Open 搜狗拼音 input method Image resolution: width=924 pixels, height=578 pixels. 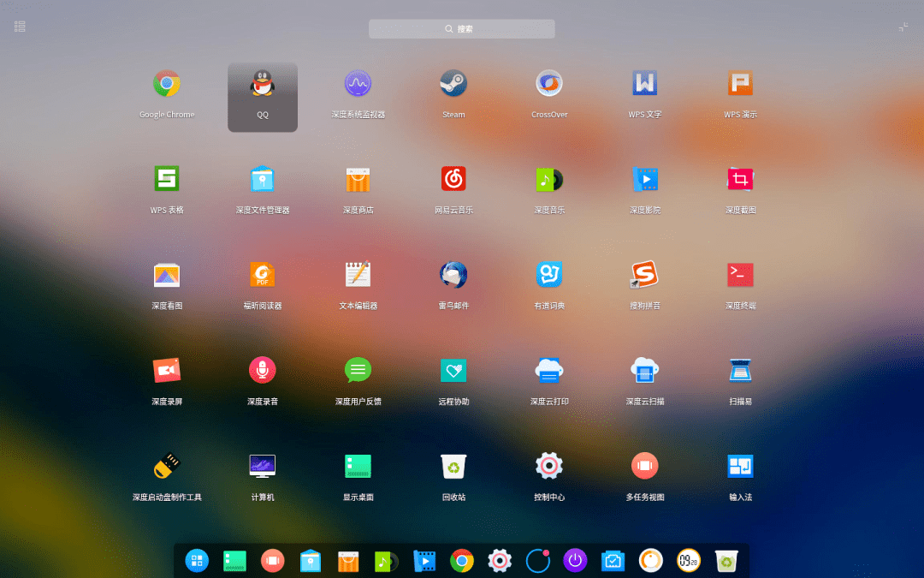tap(644, 274)
